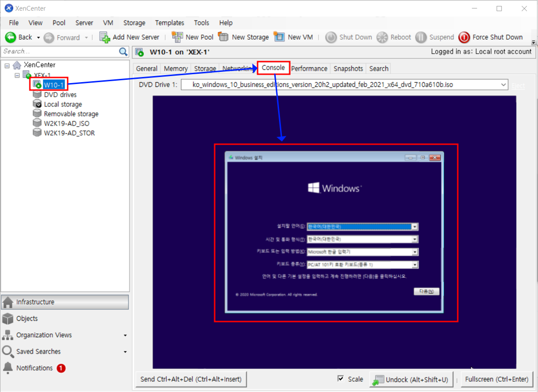Open the Server menu
Image resolution: width=538 pixels, height=392 pixels.
tap(84, 23)
